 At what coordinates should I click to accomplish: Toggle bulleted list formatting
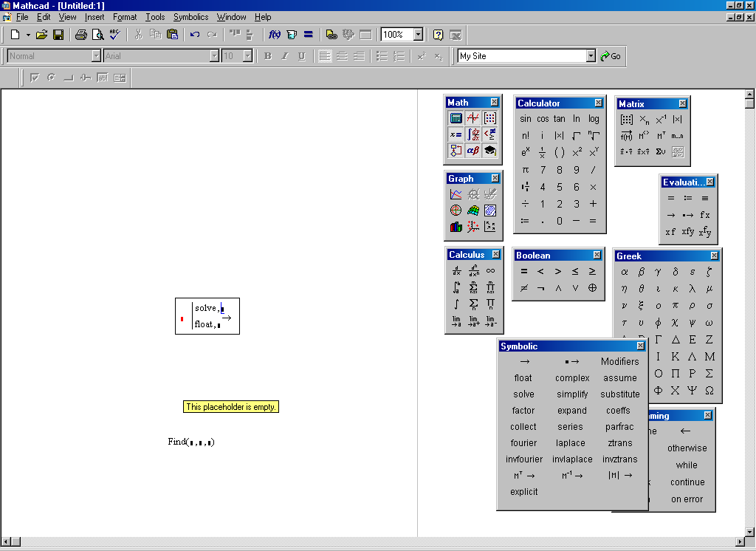(x=382, y=56)
